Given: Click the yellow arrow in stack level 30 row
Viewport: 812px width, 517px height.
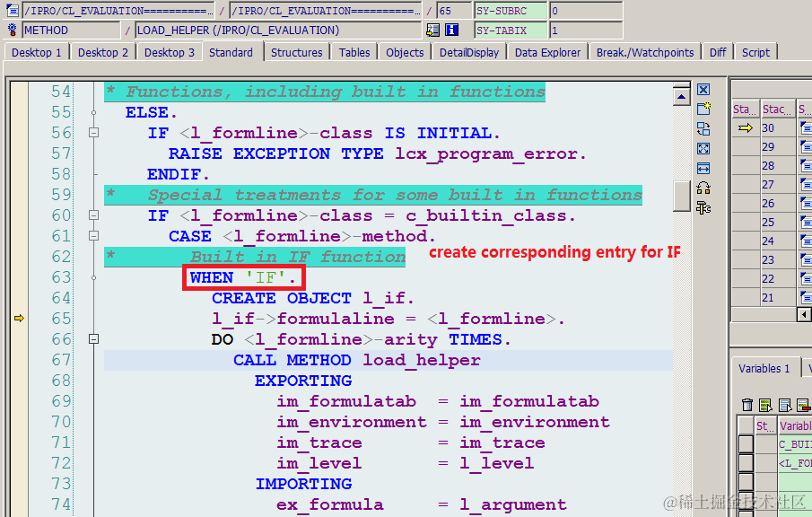Looking at the screenshot, I should pyautogui.click(x=746, y=127).
